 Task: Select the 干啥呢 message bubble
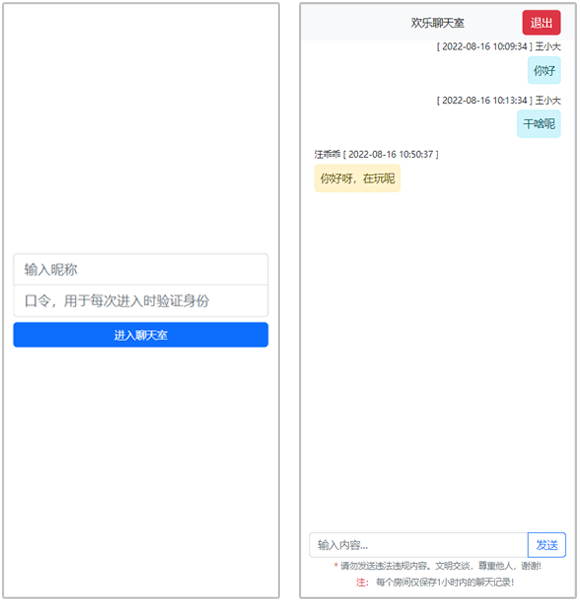click(539, 124)
